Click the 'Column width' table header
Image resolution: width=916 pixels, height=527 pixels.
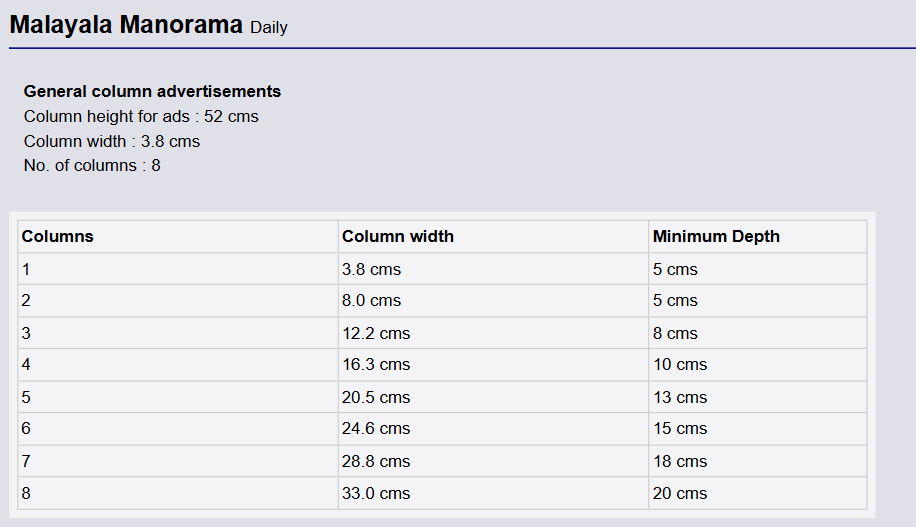coord(494,237)
